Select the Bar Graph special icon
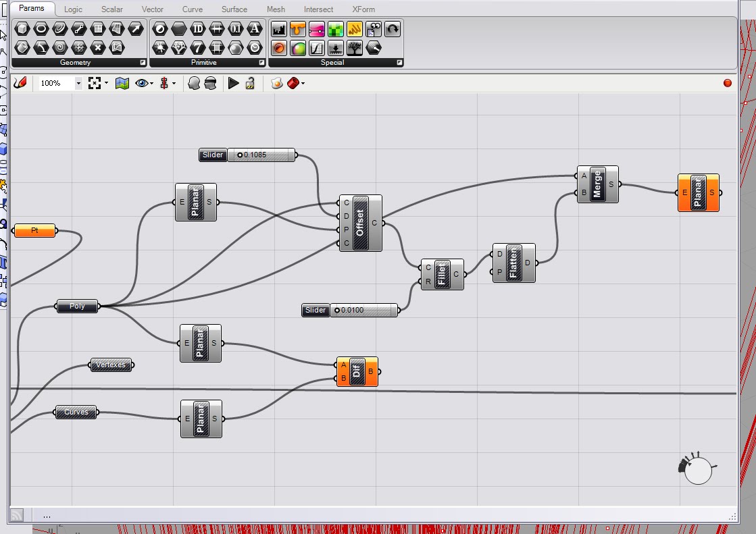The width and height of the screenshot is (756, 534). pos(278,30)
